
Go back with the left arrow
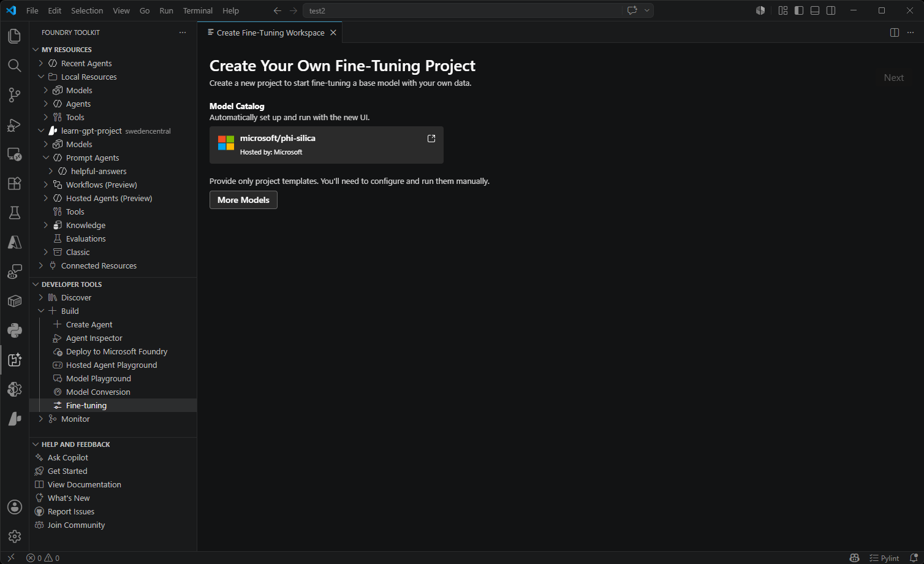pos(278,10)
